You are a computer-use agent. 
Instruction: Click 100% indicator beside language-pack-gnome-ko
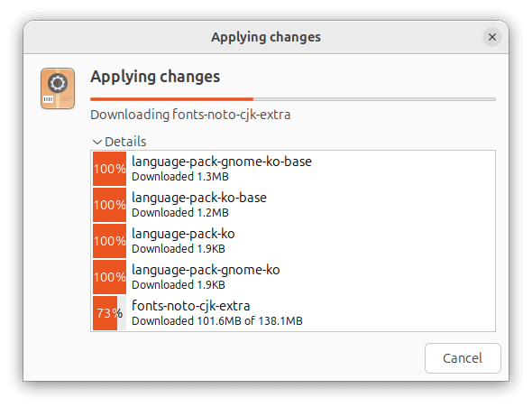click(109, 277)
